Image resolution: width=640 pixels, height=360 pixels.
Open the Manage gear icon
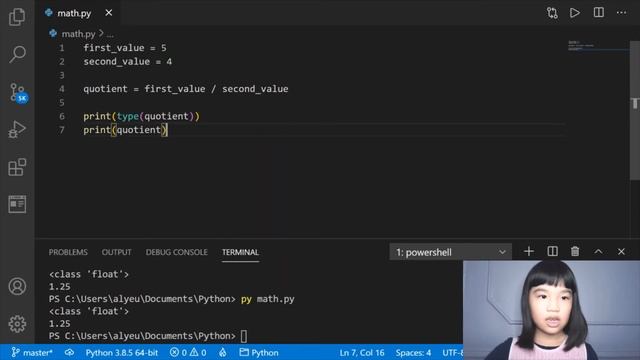[17, 324]
